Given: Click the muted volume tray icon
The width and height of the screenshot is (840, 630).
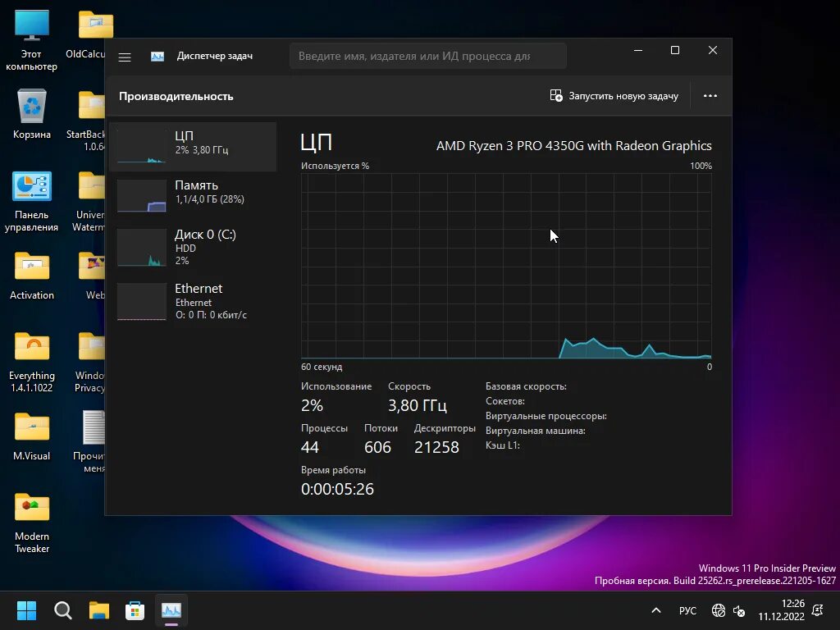Looking at the screenshot, I should [739, 610].
